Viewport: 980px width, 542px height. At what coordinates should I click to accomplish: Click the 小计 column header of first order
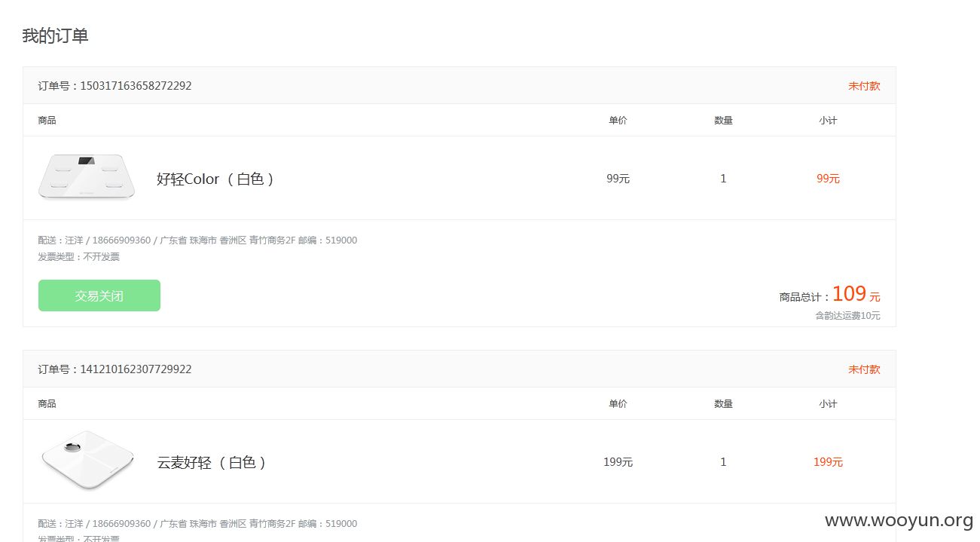tap(828, 121)
